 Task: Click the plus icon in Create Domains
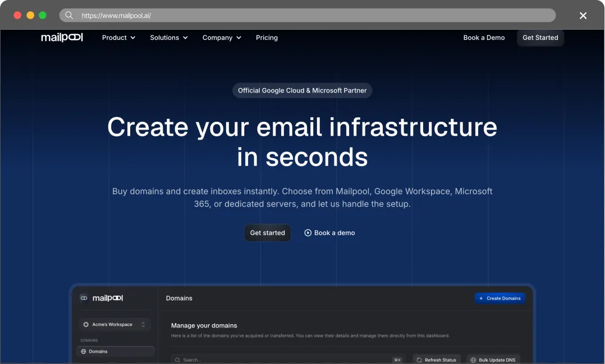click(x=481, y=298)
